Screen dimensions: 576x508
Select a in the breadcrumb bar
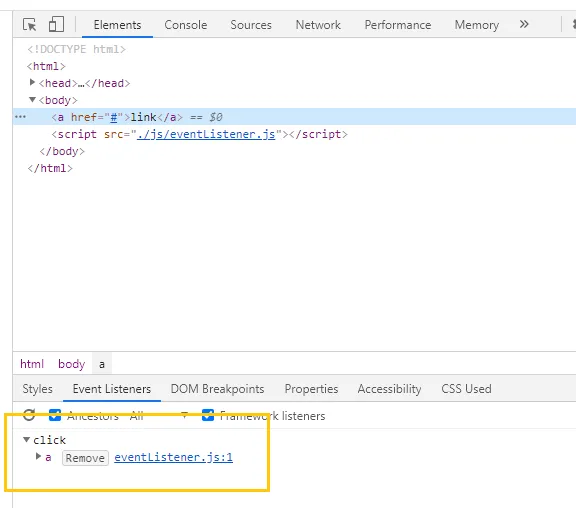point(102,364)
